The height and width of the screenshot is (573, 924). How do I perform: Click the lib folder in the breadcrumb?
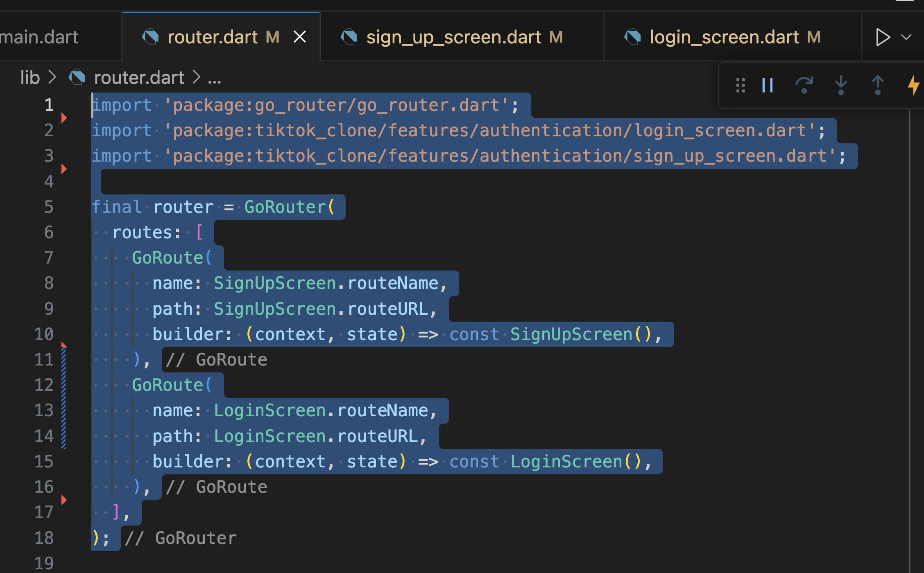30,78
